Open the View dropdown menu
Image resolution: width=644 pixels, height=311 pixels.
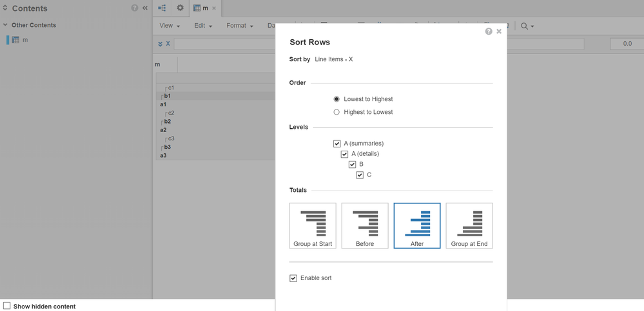[170, 26]
